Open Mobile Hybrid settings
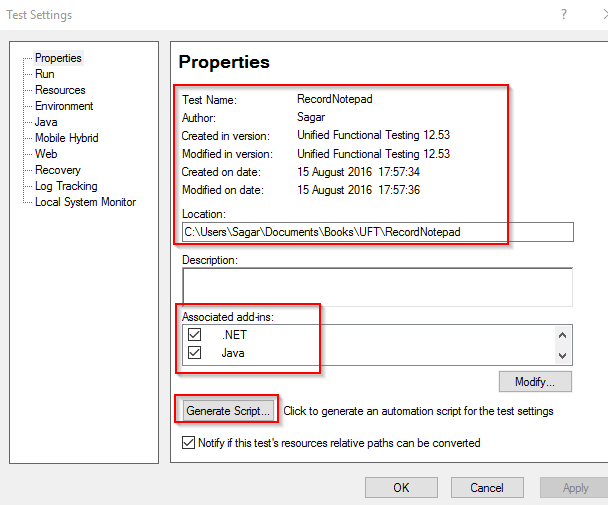 (x=67, y=138)
